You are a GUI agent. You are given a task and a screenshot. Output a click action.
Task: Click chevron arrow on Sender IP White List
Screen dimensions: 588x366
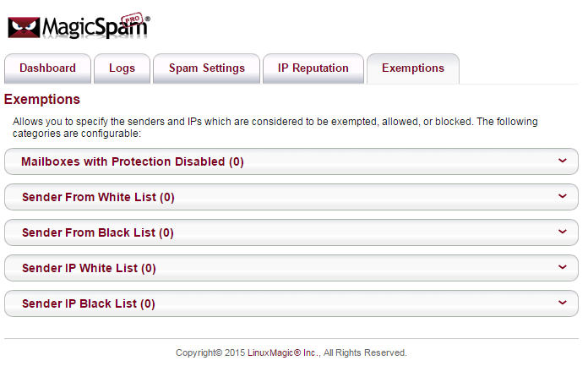(563, 267)
